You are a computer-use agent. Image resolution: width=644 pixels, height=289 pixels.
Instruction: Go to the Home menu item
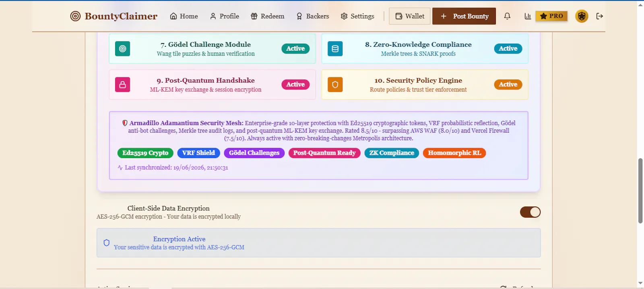point(184,16)
